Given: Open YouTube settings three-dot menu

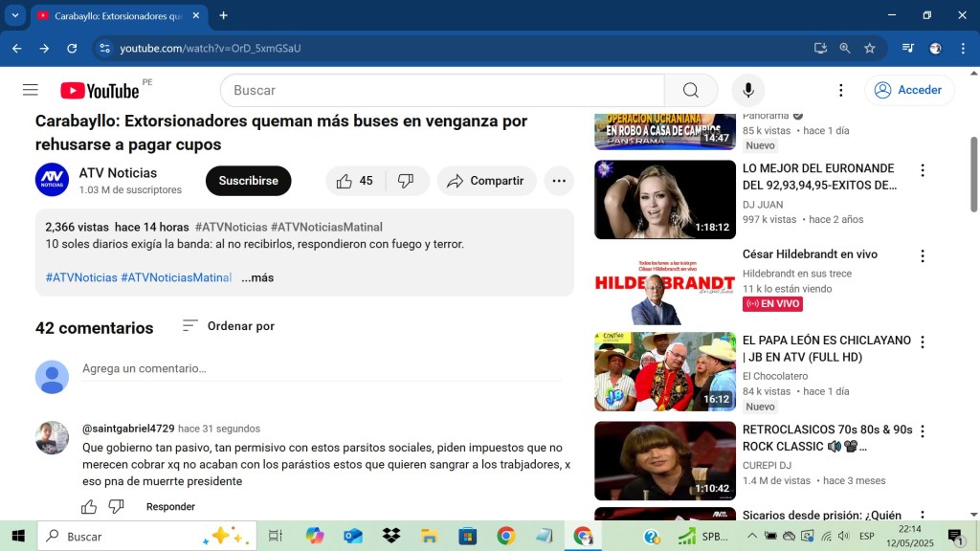Looking at the screenshot, I should [x=840, y=90].
